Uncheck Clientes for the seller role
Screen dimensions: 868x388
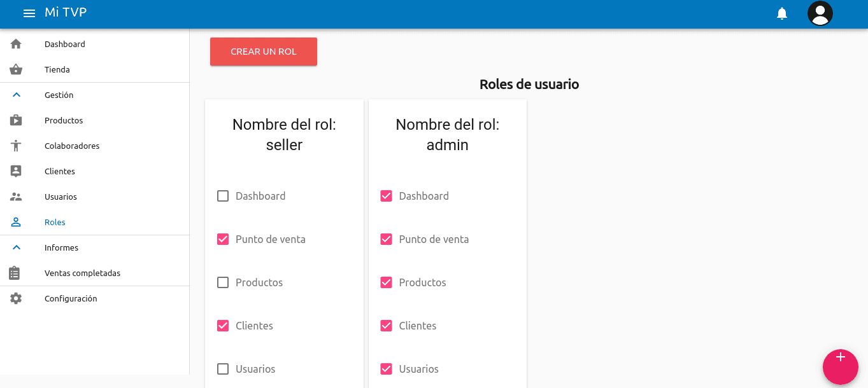click(223, 326)
